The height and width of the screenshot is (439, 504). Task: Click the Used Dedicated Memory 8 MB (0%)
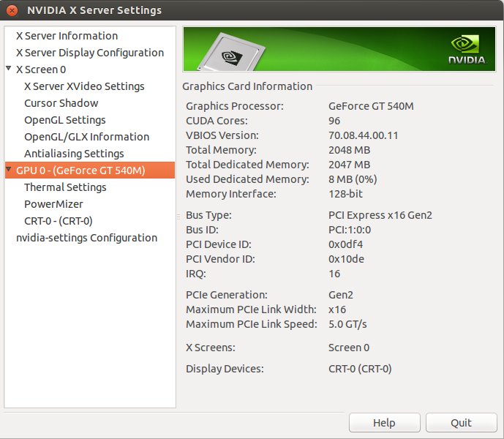click(353, 179)
